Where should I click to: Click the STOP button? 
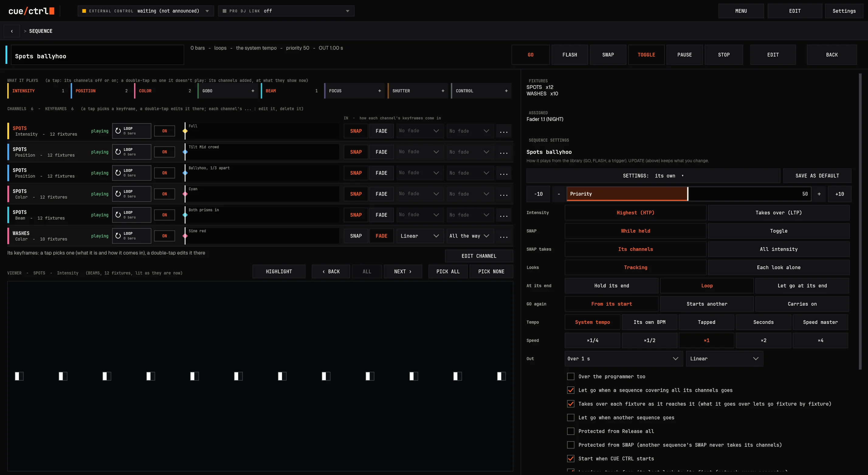(x=723, y=55)
